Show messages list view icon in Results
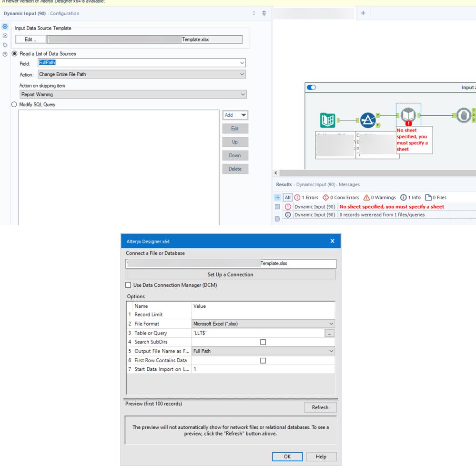476x466 pixels. tap(277, 197)
